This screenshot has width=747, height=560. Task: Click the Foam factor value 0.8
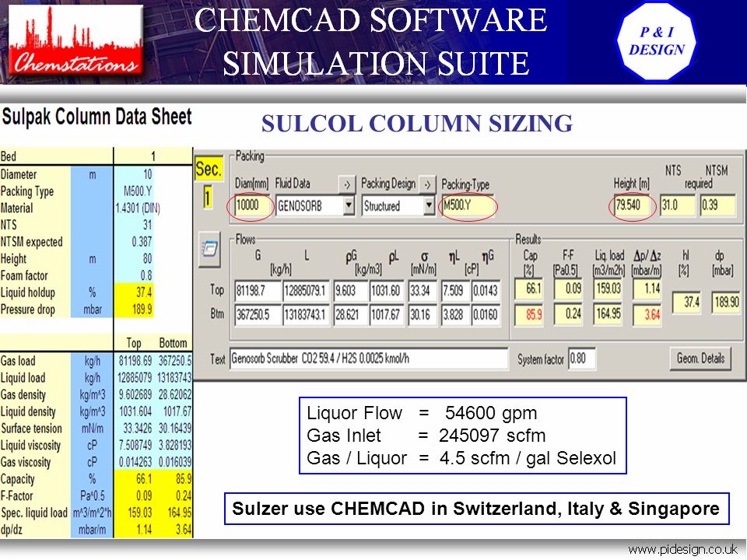pos(146,275)
